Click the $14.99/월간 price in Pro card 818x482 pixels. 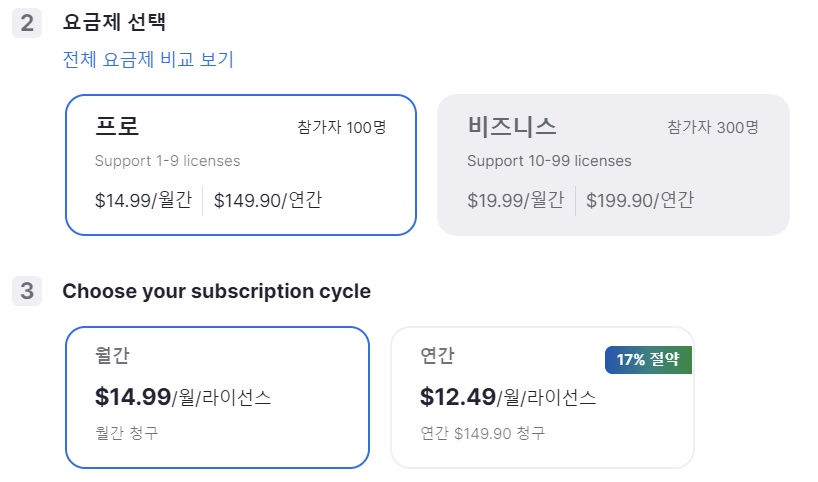143,200
